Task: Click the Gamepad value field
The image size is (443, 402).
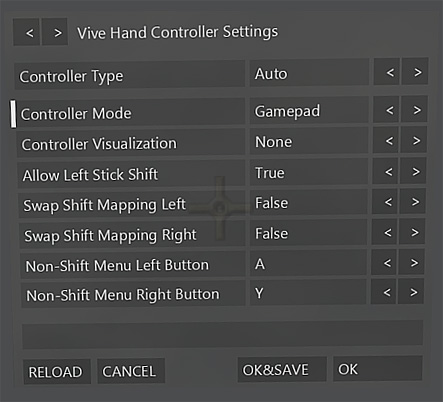Action: coord(309,110)
